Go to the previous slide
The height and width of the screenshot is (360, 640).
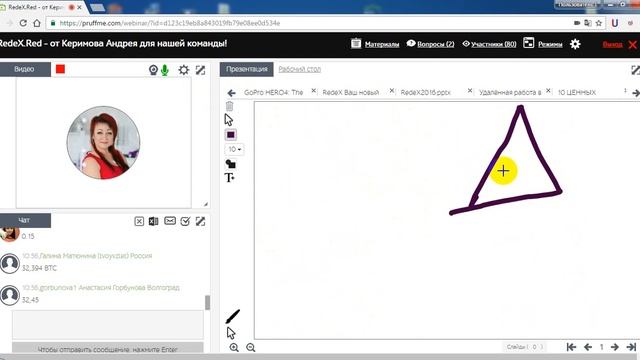click(x=588, y=347)
